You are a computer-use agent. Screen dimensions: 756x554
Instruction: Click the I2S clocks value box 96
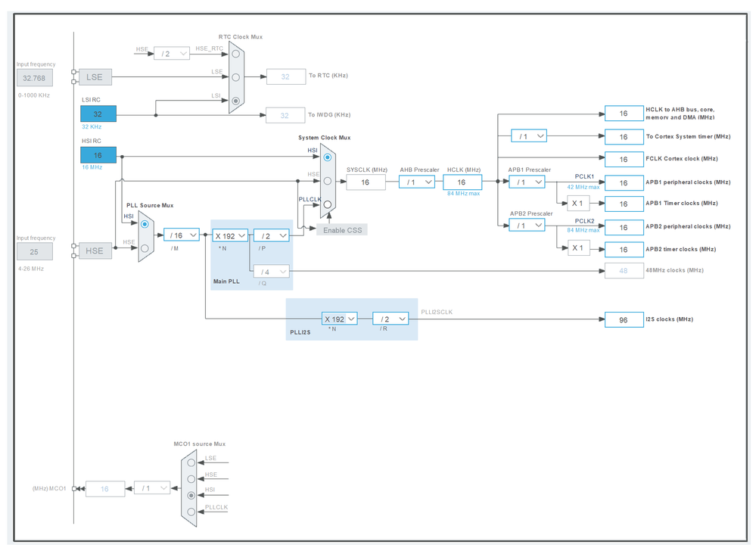click(624, 319)
